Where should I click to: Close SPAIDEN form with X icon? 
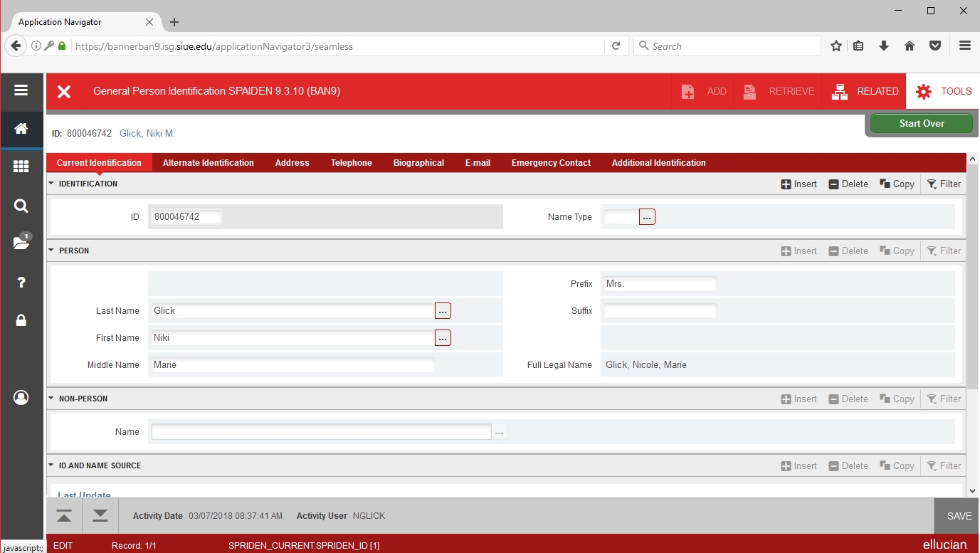(64, 91)
